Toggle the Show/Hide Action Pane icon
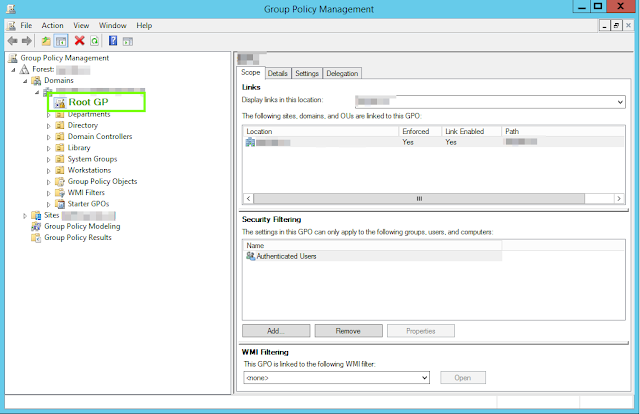Viewport: 640px width, 414px height. point(128,41)
